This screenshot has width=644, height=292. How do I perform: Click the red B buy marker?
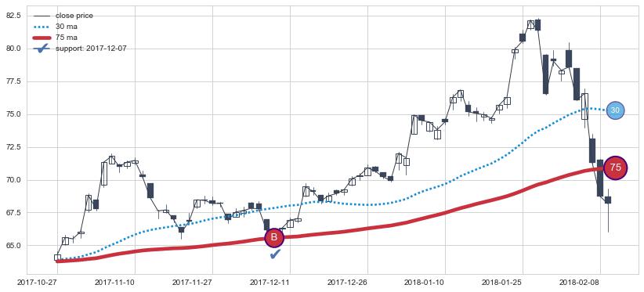coord(274,237)
